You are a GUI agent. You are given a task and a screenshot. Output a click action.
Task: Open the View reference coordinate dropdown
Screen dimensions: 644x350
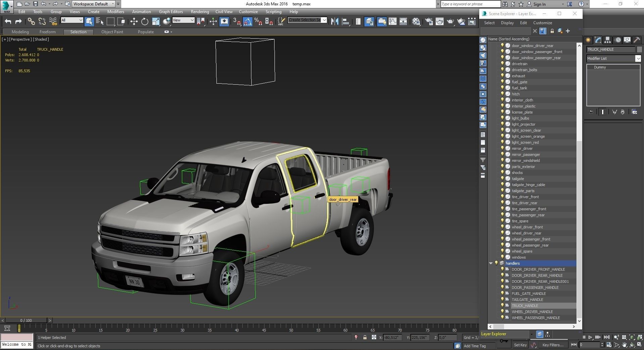(x=183, y=20)
